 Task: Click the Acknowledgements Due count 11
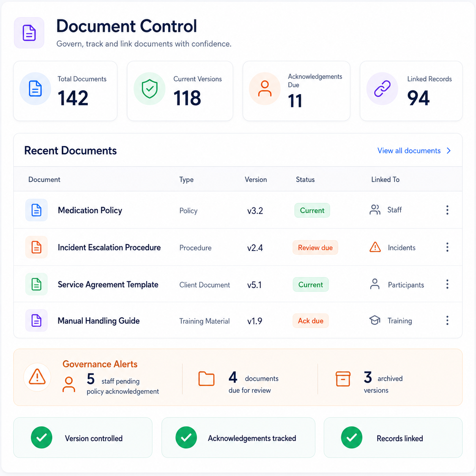point(295,101)
